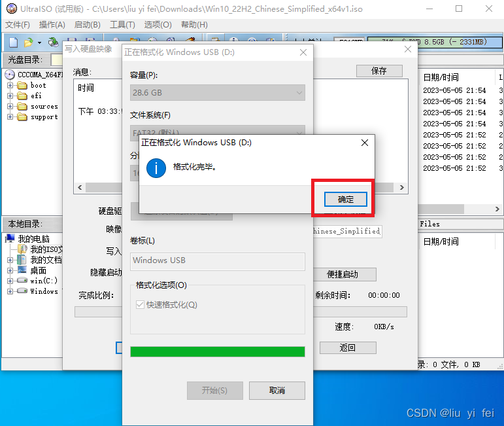Viewport: 504px width, 426px height.
Task: Click the hinese_Simplified image path field
Action: point(347,232)
